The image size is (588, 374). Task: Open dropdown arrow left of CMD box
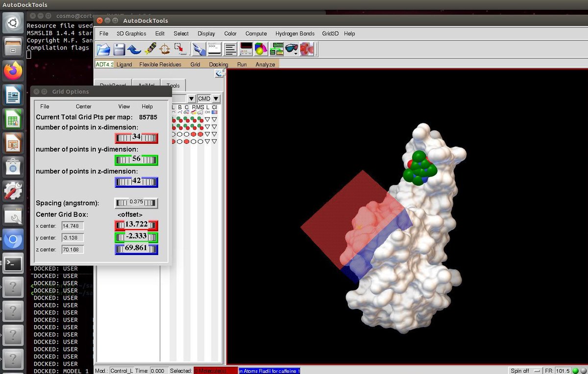tap(192, 98)
